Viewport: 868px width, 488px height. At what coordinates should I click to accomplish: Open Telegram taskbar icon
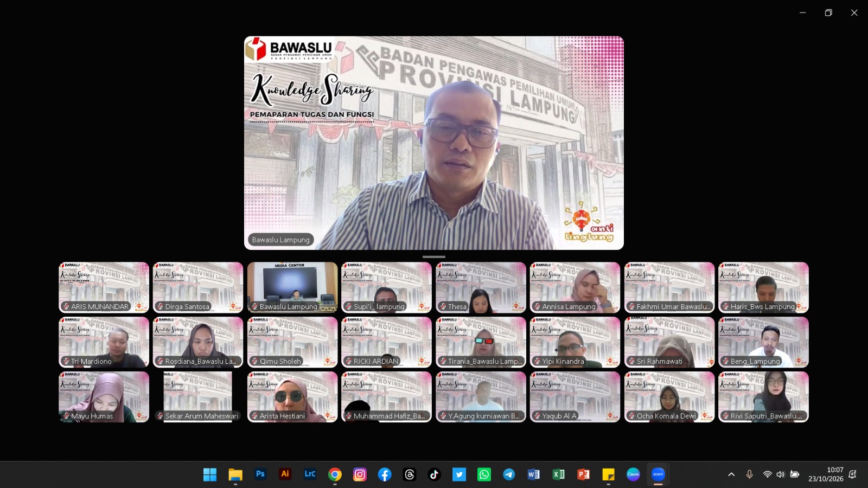(x=509, y=474)
